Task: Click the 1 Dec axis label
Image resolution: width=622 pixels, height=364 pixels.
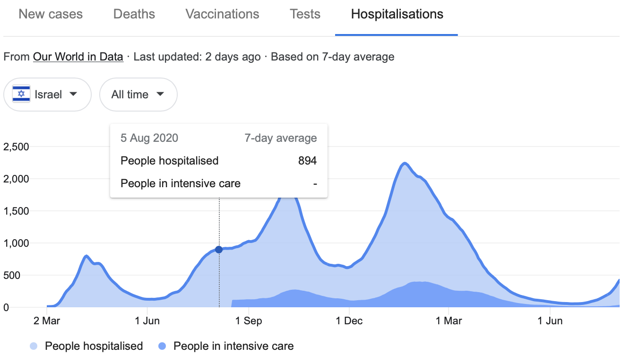Action: [349, 321]
